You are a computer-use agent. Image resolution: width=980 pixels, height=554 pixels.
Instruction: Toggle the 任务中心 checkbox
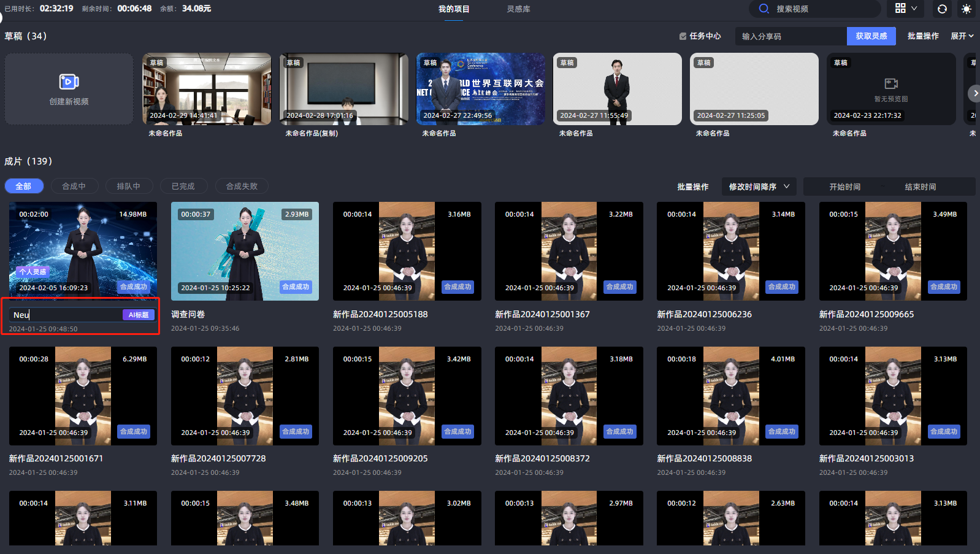(683, 36)
